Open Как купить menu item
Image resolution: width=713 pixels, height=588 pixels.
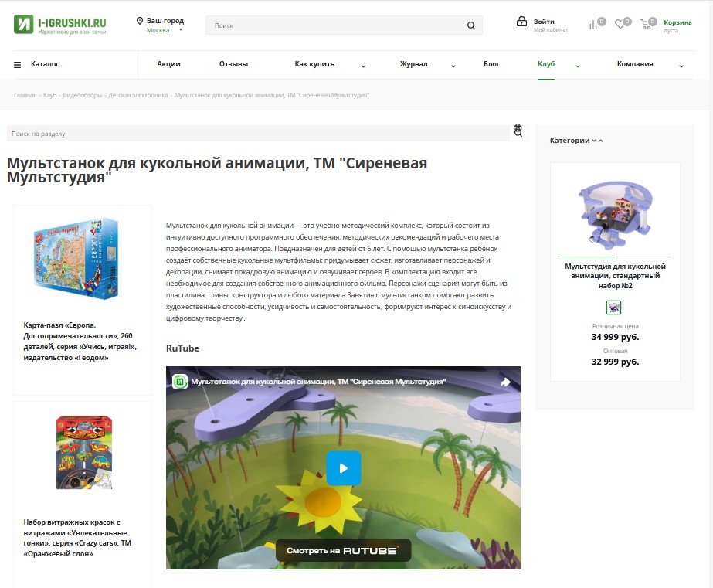[x=314, y=64]
